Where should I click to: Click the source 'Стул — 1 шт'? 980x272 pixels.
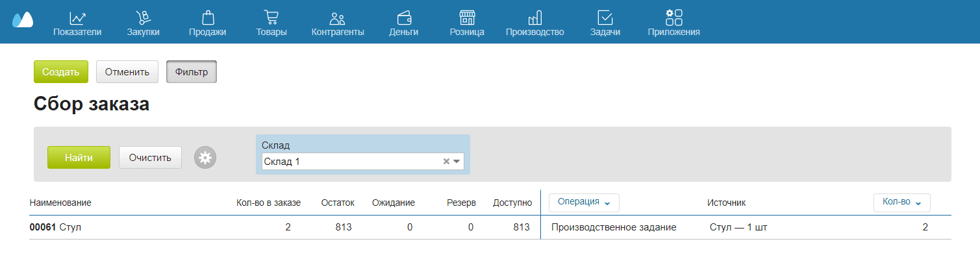738,227
